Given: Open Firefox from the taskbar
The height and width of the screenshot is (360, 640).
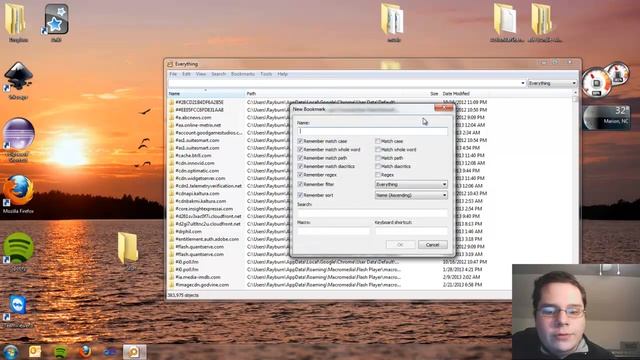Looking at the screenshot, I should [x=85, y=351].
